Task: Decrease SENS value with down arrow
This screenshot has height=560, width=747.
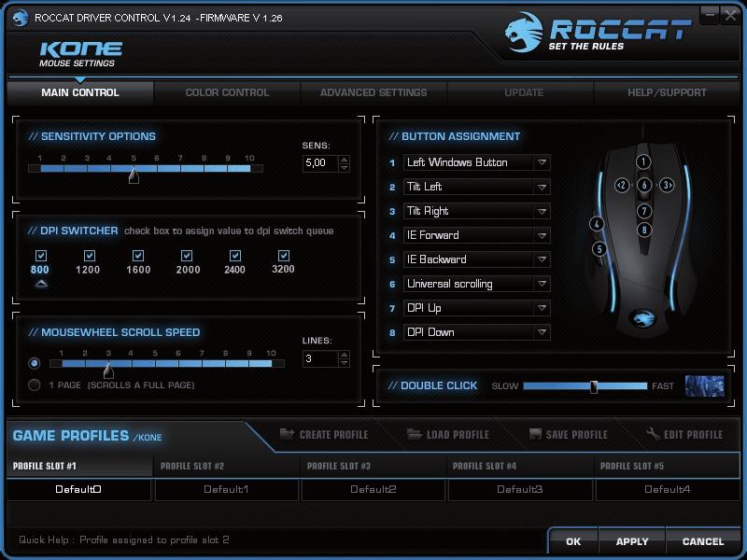Action: click(x=344, y=168)
